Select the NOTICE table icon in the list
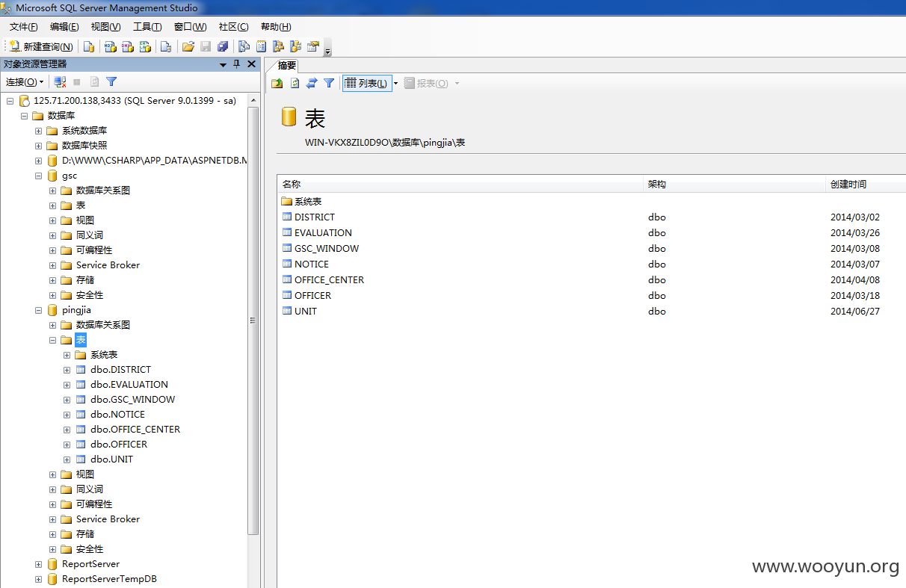This screenshot has width=906, height=588. (287, 264)
